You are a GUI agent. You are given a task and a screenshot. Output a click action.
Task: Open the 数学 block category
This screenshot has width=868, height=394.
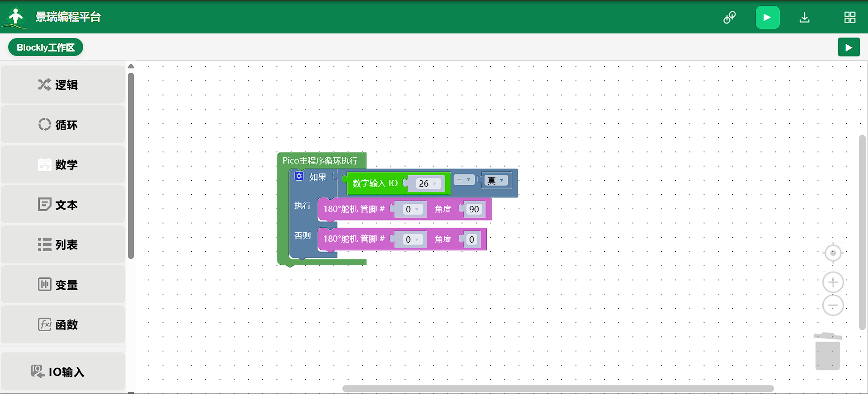63,164
